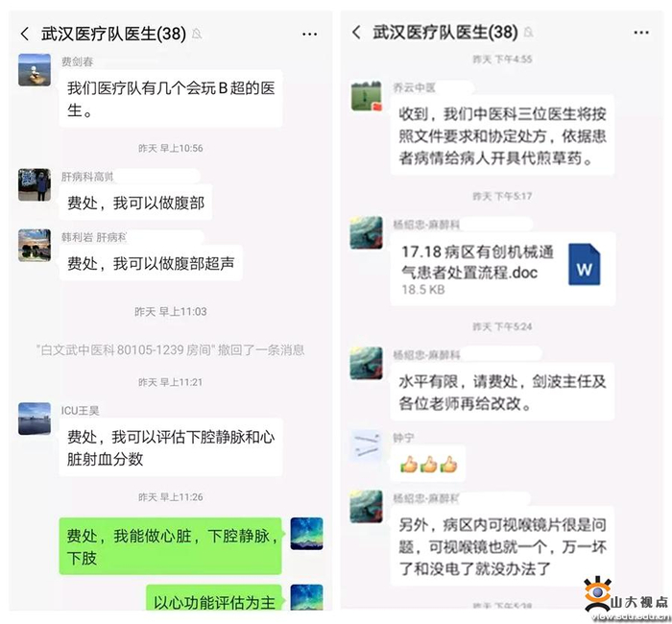Tap the muted bell icon in right header
The width and height of the screenshot is (672, 624).
coord(529,32)
